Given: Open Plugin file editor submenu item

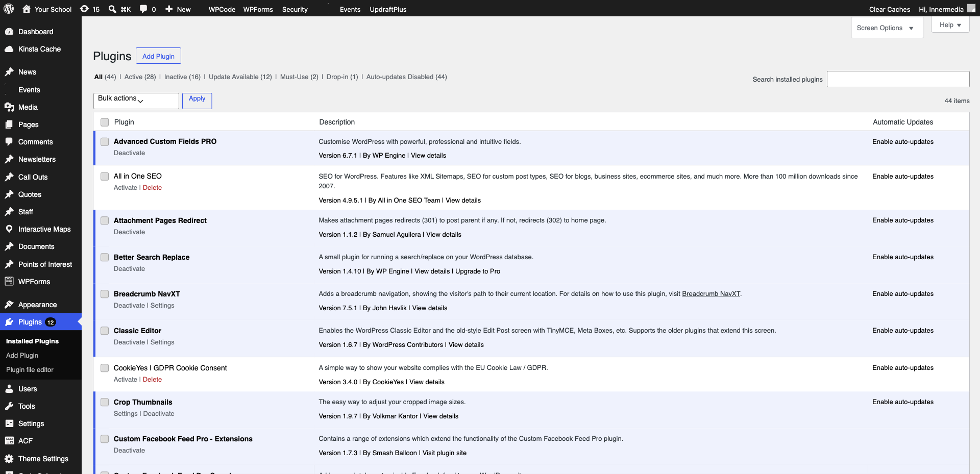Looking at the screenshot, I should pos(30,369).
